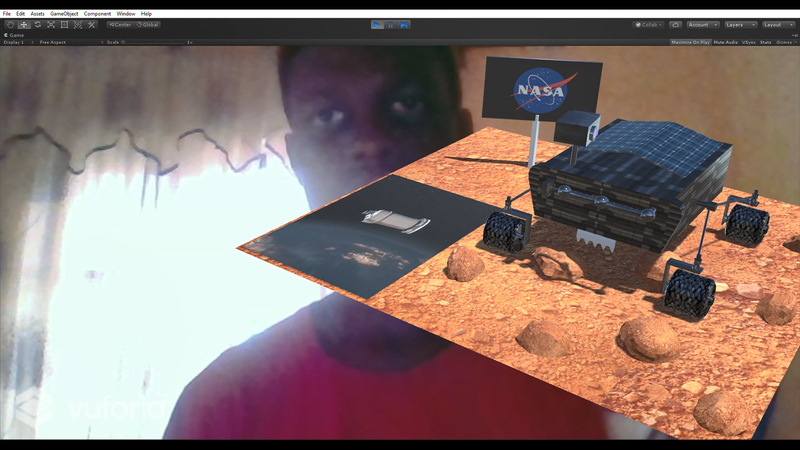Open the Window menu
The height and width of the screenshot is (450, 800).
(126, 14)
